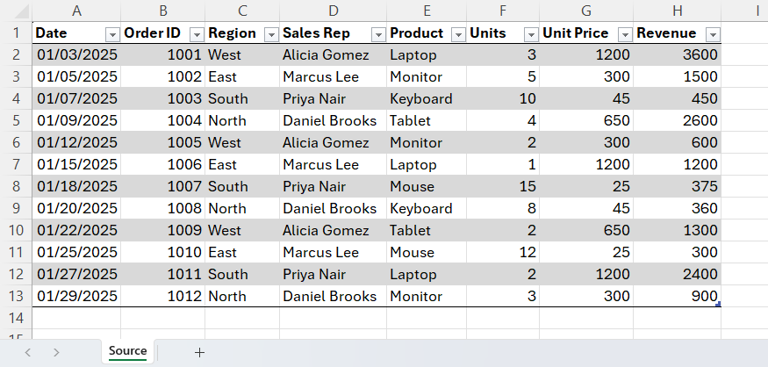
Task: Select row 7 header
Action: (x=16, y=165)
